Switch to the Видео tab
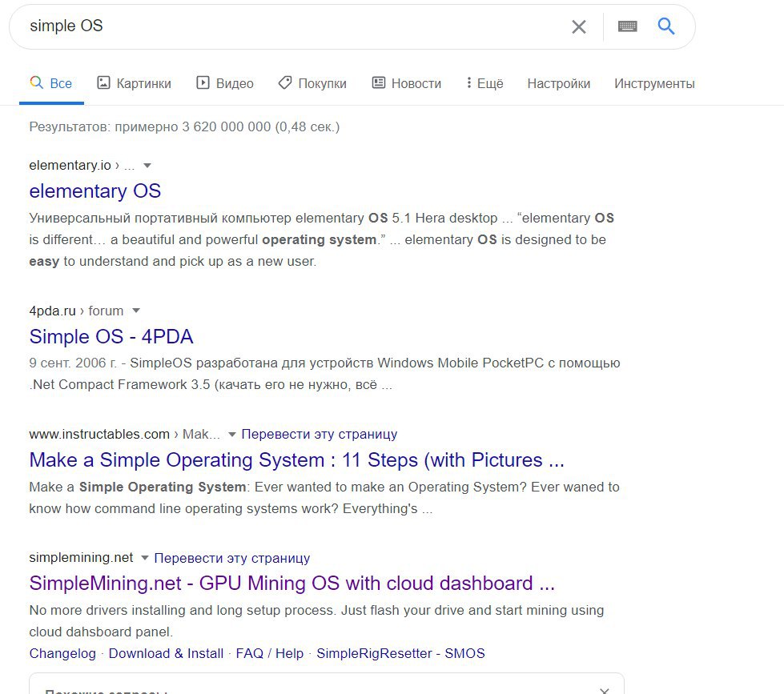This screenshot has width=784, height=694. coord(225,83)
